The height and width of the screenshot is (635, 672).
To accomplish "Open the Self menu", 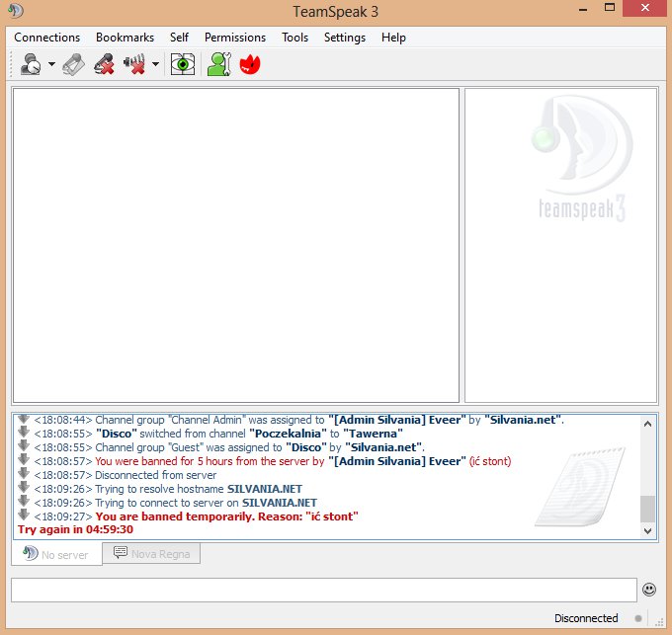I will click(179, 38).
